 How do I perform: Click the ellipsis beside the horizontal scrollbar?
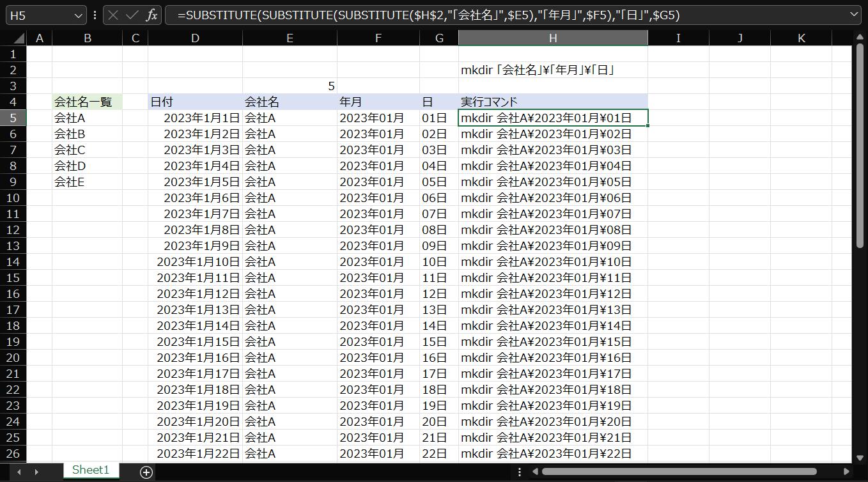[520, 471]
